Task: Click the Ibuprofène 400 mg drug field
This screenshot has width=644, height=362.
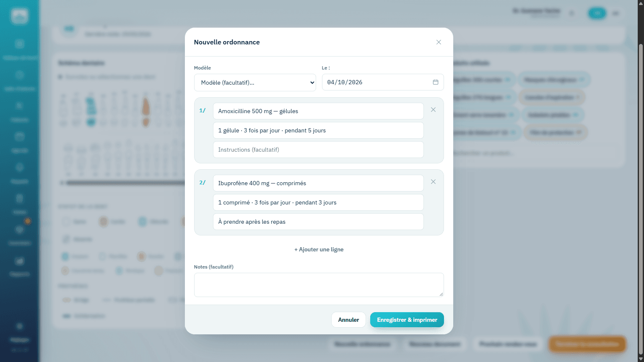Action: [318, 183]
